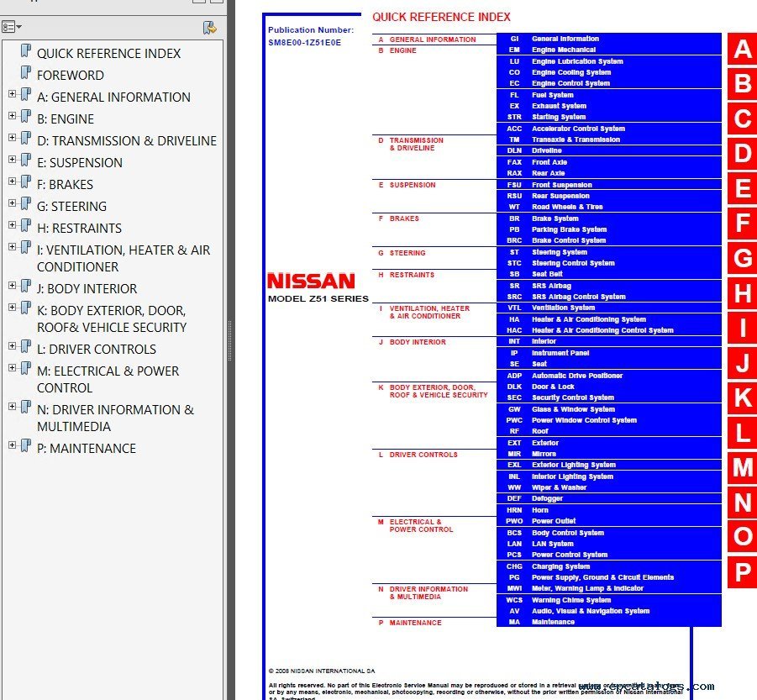The image size is (757, 700).
Task: Expand the H: RESTRAINTS bookmark
Action: point(12,225)
